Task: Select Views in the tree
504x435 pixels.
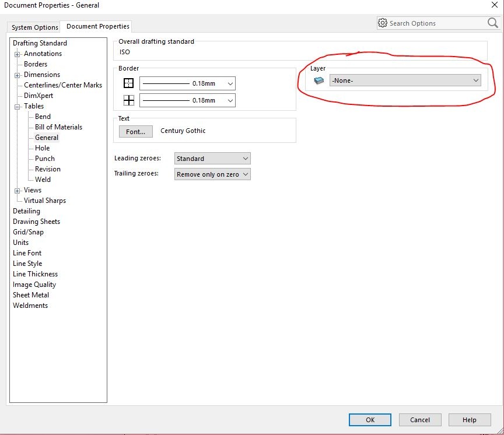Action: tap(33, 190)
